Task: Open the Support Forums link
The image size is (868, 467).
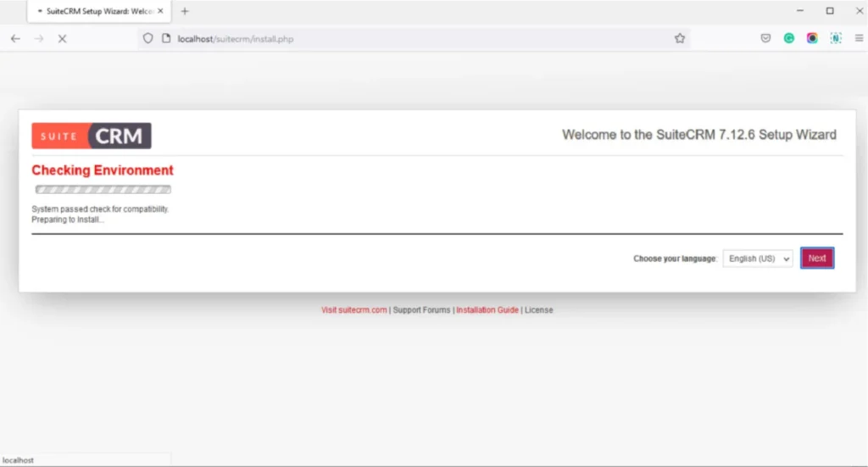Action: click(421, 310)
